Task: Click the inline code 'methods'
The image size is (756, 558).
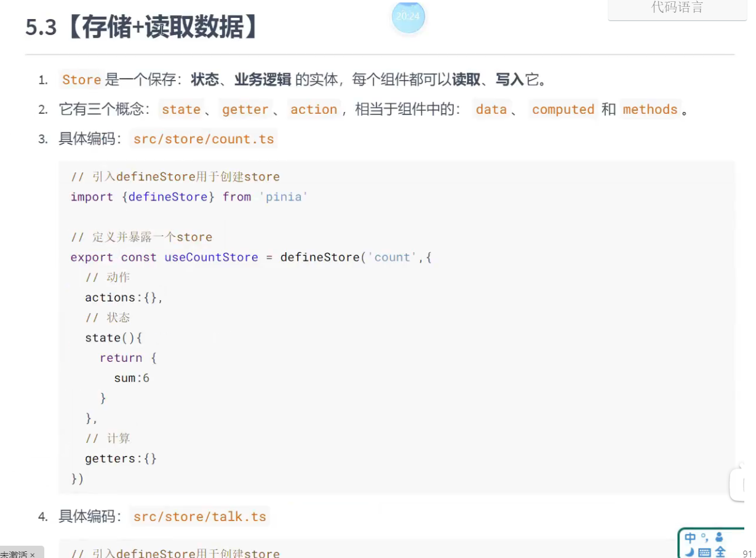Action: 650,110
